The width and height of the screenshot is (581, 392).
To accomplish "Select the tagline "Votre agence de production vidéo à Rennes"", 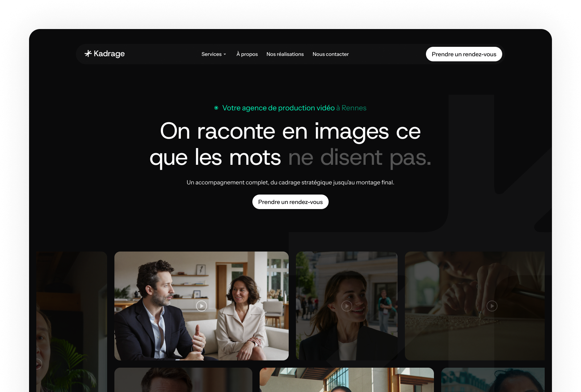I will point(294,108).
